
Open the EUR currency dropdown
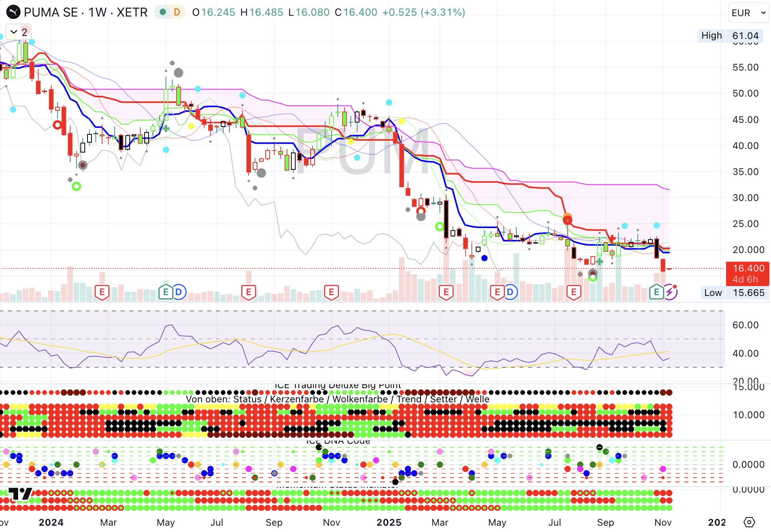coord(748,13)
